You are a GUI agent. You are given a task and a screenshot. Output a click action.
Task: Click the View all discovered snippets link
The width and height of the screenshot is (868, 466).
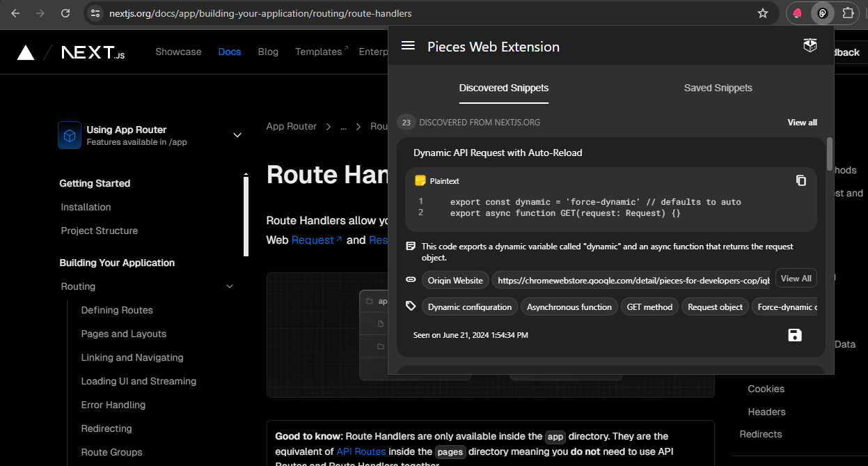(802, 122)
